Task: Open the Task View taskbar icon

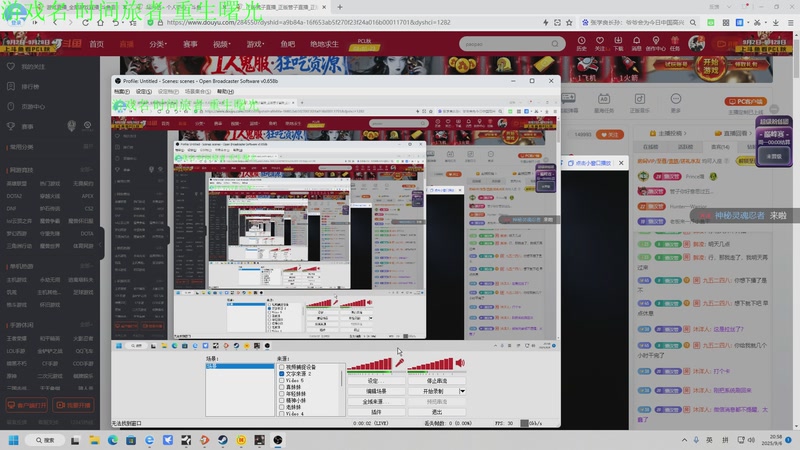Action: coord(75,440)
